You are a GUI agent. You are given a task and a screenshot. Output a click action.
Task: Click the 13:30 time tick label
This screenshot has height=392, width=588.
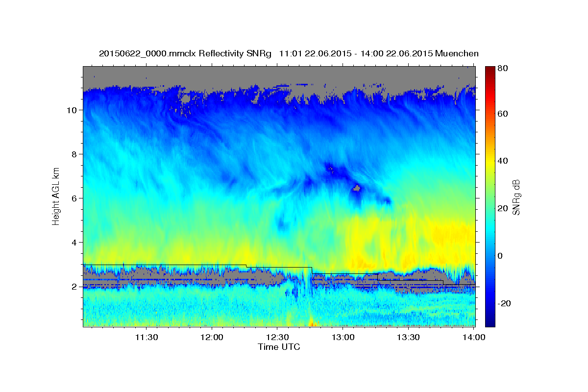408,337
